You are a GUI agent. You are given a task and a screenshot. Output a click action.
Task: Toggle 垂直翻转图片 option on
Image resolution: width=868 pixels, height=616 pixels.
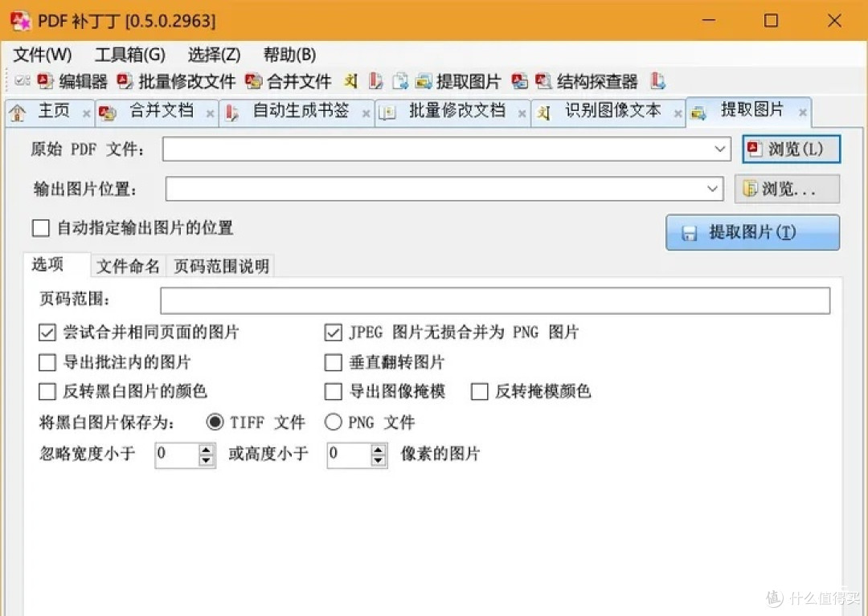[x=333, y=362]
